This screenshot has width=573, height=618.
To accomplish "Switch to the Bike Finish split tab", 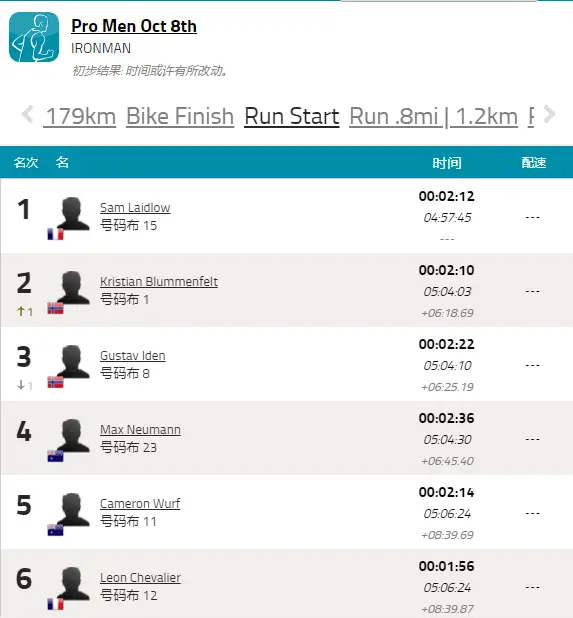I will (x=180, y=116).
